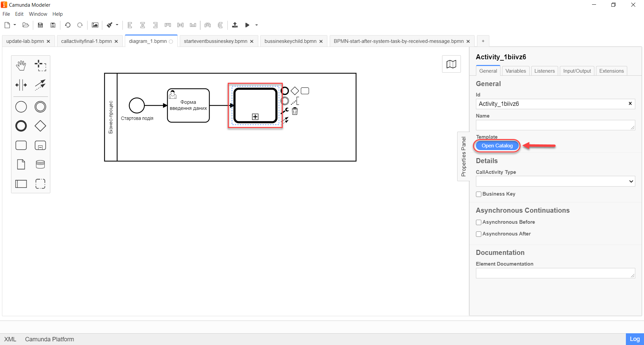Align elements right toolbar icon
This screenshot has width=644, height=345.
click(155, 25)
